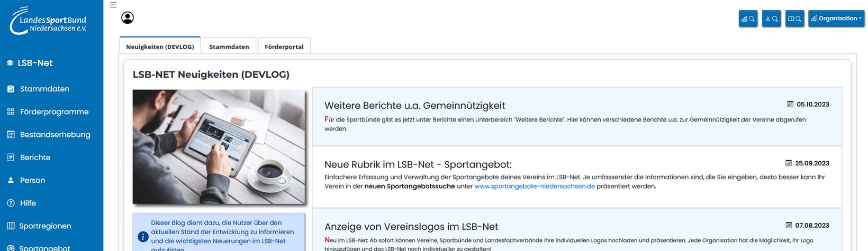Open the user profile avatar icon

[128, 18]
